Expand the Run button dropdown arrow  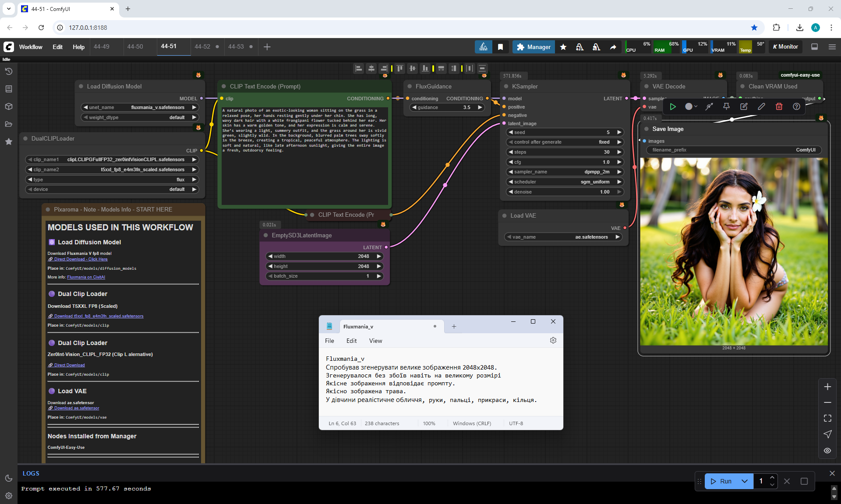[745, 481]
